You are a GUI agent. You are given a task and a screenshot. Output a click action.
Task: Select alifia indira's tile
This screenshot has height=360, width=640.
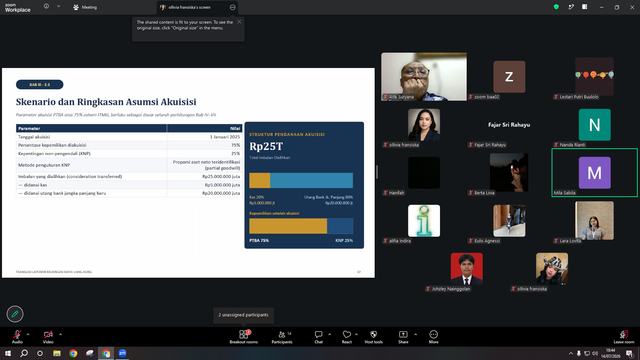[x=424, y=221]
